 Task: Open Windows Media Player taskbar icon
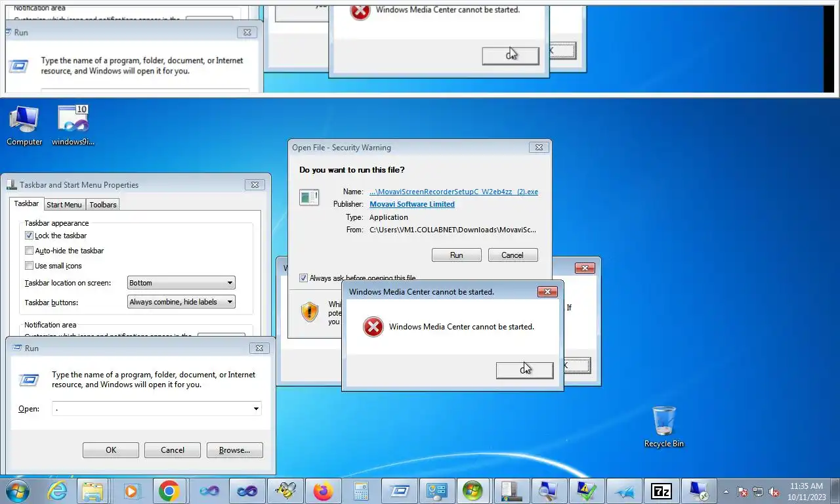pos(131,491)
